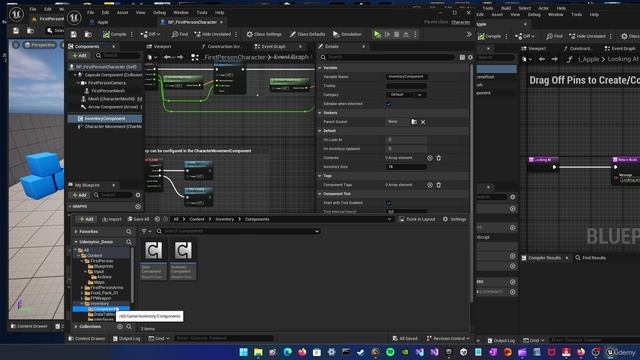The width and height of the screenshot is (640, 360).
Task: Collapse the Variable section in Details
Action: point(320,68)
